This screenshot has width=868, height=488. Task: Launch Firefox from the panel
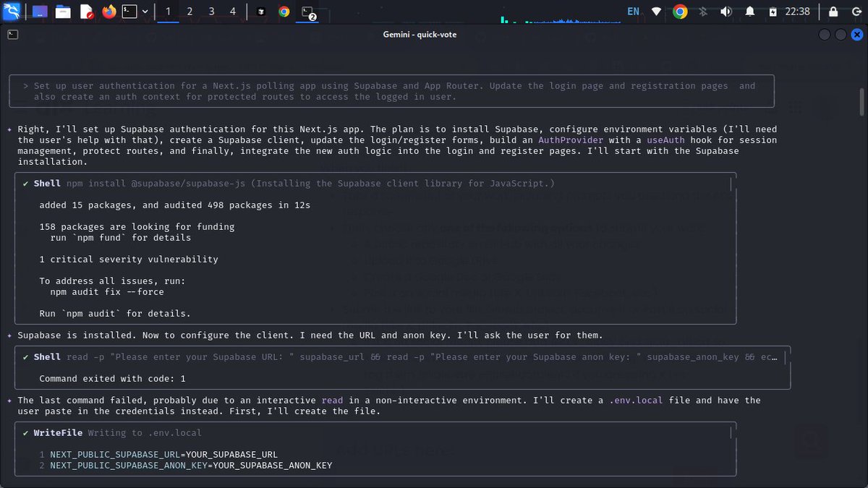coord(109,12)
